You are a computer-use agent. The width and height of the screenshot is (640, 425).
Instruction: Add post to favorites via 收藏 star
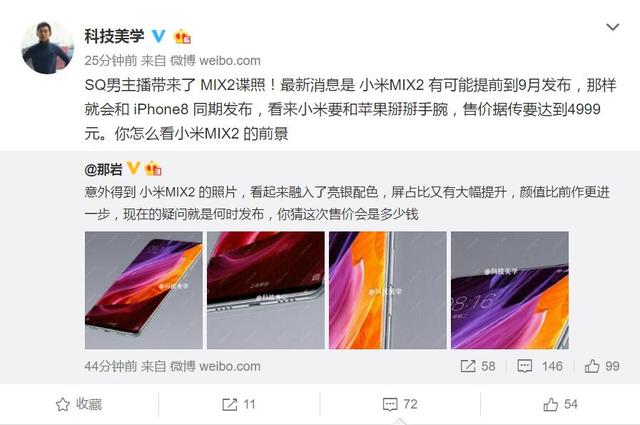[79, 405]
